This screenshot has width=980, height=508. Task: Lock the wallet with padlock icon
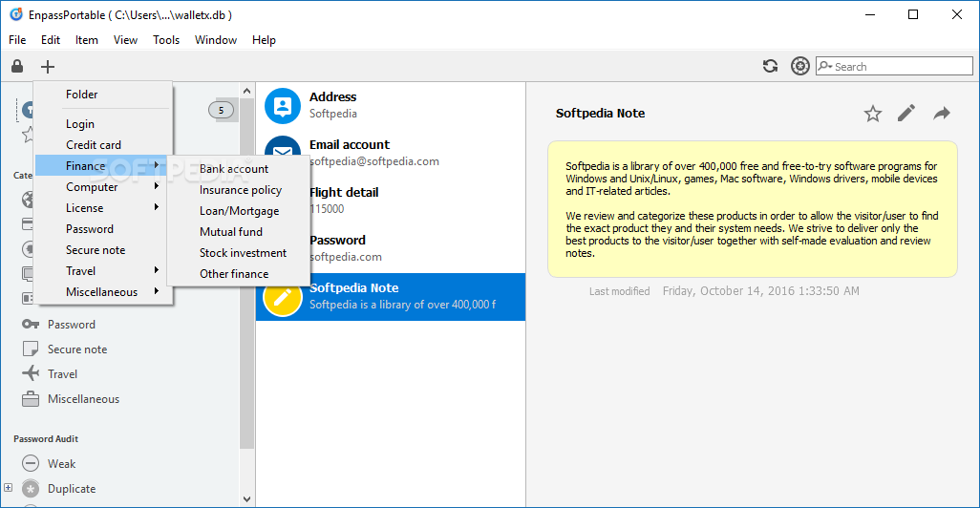17,66
